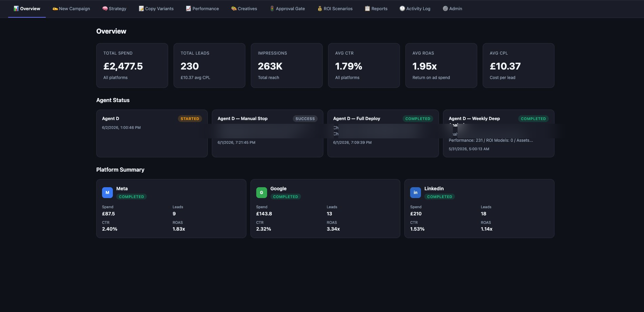Switch to the New Campaign tab
This screenshot has width=644, height=312.
[x=71, y=8]
